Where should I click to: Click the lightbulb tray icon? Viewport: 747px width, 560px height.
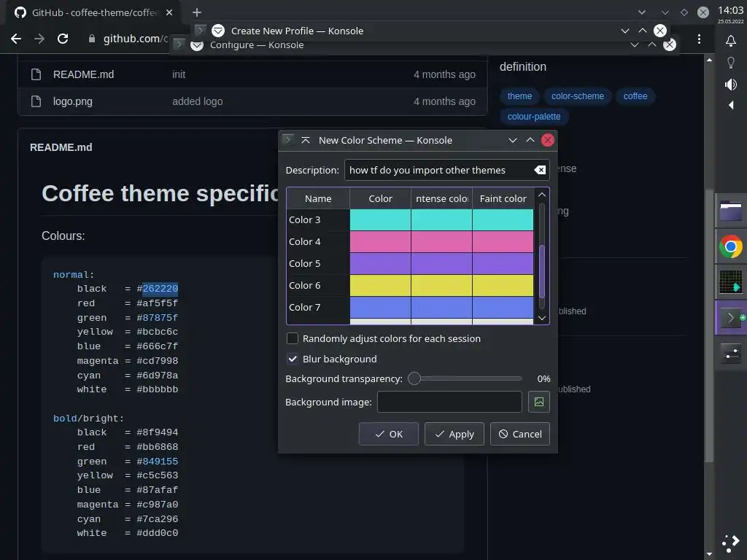point(731,63)
